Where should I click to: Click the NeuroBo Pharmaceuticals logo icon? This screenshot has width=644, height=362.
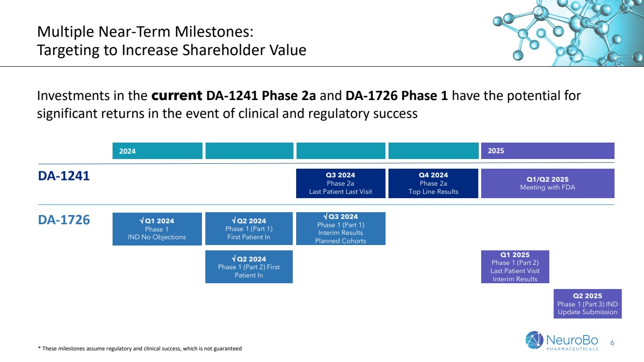pyautogui.click(x=534, y=340)
